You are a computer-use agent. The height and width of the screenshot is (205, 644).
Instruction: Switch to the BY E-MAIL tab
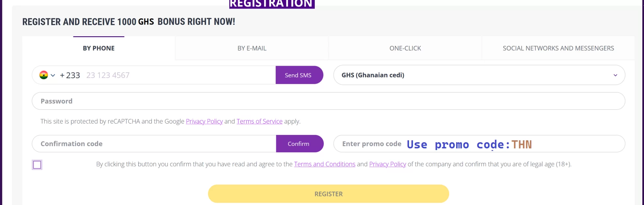point(252,48)
